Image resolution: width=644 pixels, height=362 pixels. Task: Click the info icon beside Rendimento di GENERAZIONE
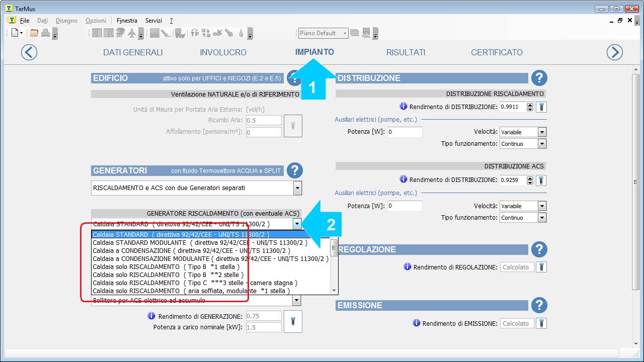point(151,316)
